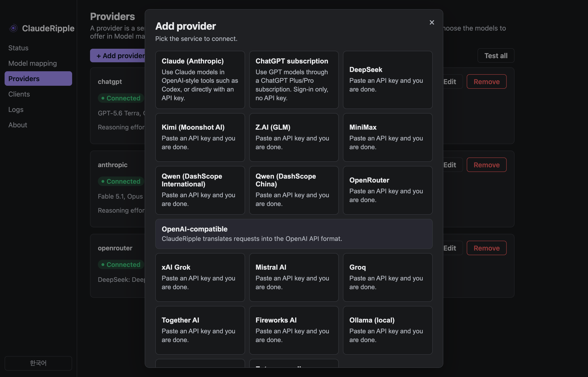Click the Add provider dialog title

point(185,26)
